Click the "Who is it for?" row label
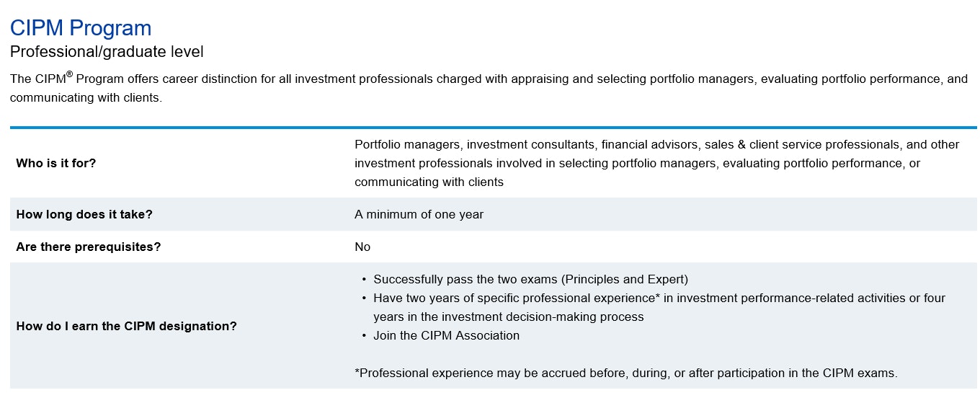980x398 pixels. point(56,163)
